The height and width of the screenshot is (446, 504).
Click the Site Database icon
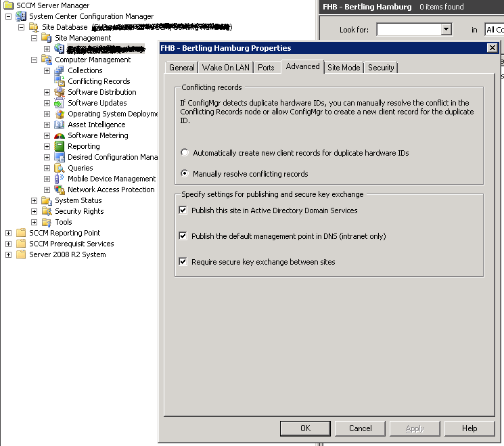[34, 27]
